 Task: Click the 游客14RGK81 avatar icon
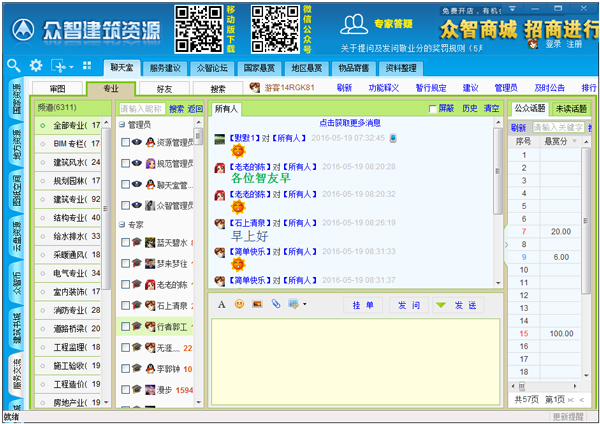pyautogui.click(x=255, y=88)
